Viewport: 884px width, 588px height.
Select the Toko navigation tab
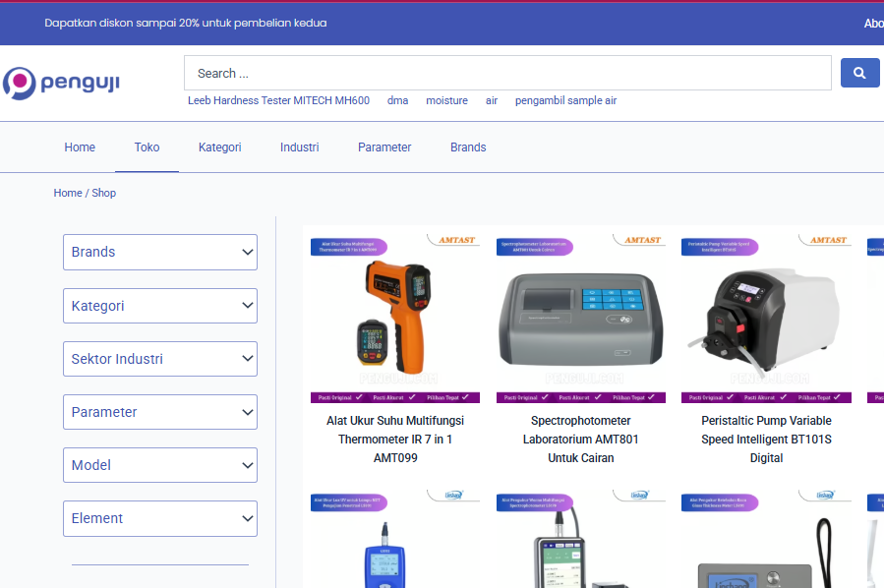pyautogui.click(x=147, y=147)
